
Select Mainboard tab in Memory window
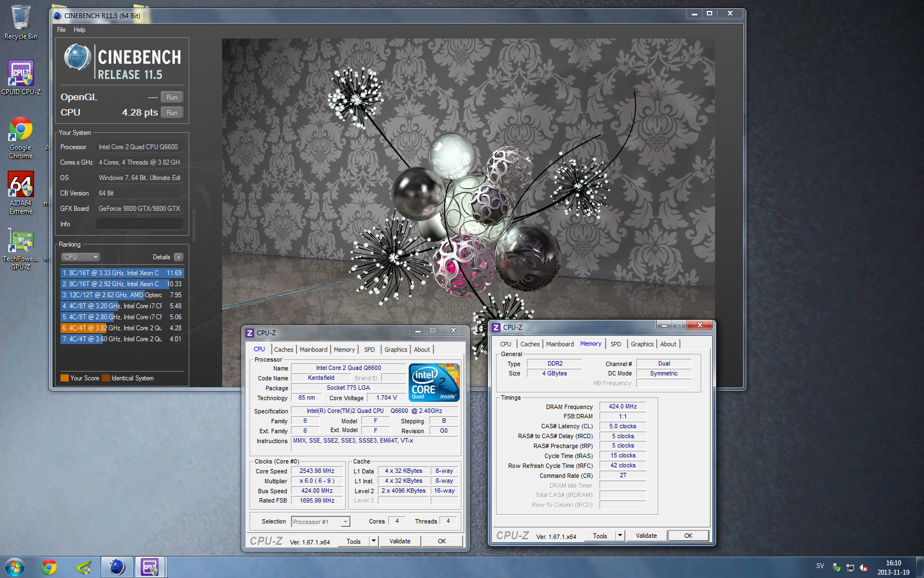tap(560, 344)
